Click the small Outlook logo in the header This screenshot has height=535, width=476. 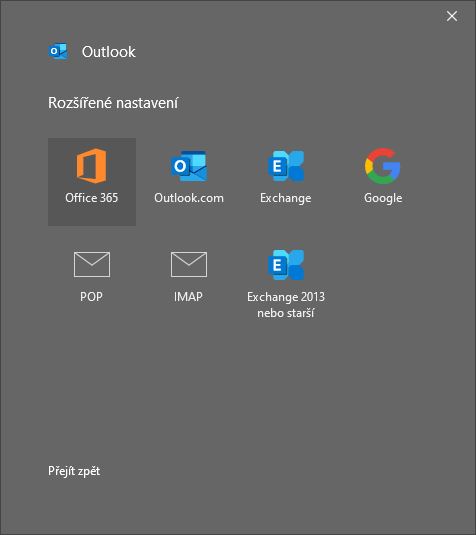coord(58,52)
